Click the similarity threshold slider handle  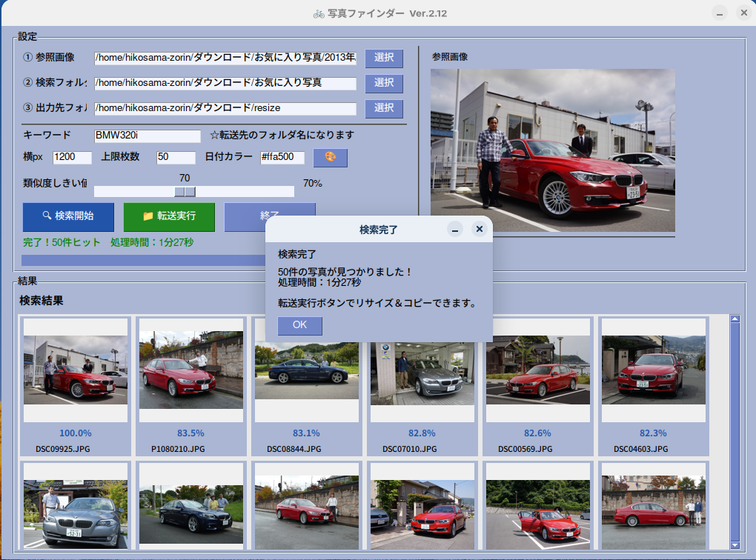coord(185,192)
